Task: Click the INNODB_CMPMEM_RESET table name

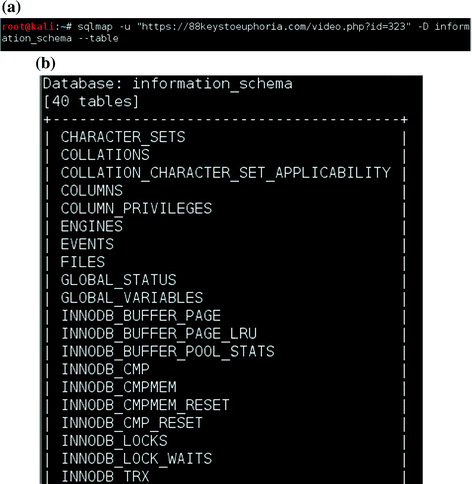Action: [145, 405]
